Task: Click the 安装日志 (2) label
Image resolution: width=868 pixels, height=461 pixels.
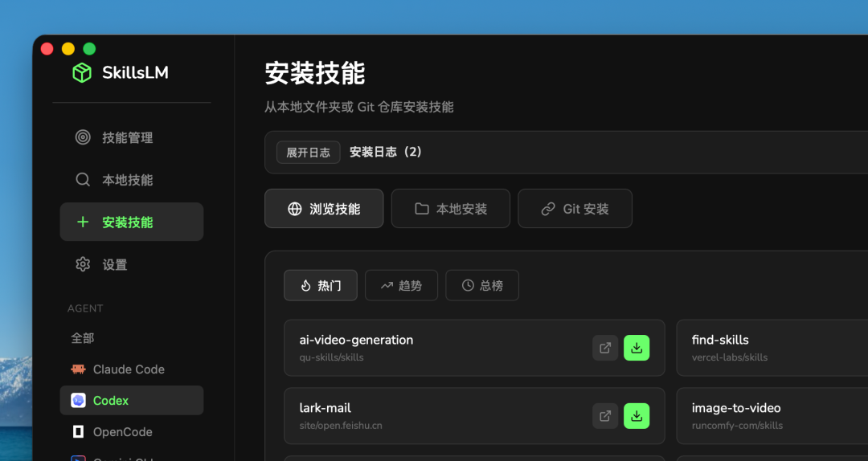Action: pyautogui.click(x=385, y=152)
